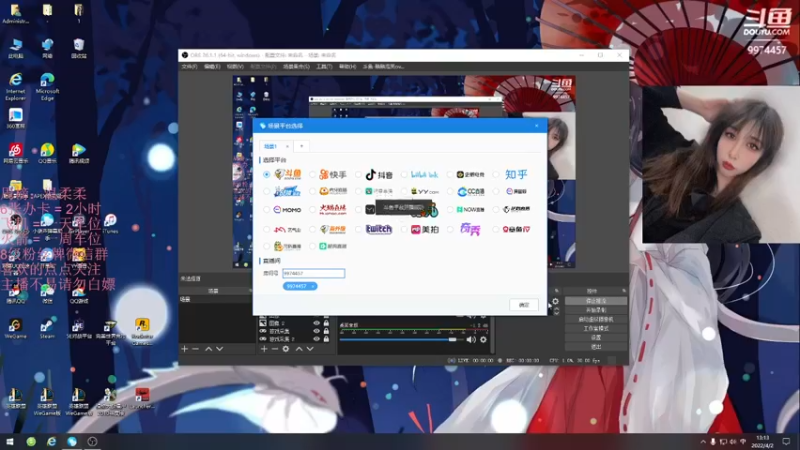Mute desktop audio with the speaker icon

(x=471, y=339)
